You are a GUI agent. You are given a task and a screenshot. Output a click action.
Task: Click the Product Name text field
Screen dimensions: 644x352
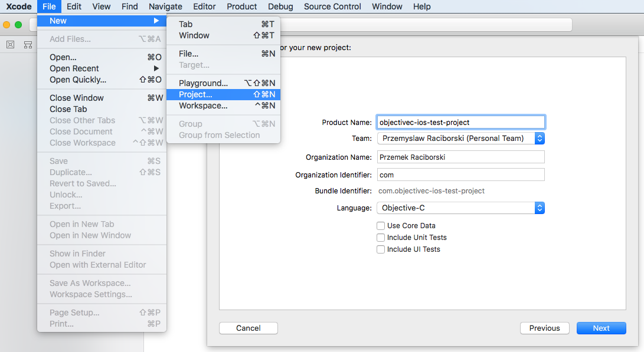(x=460, y=122)
